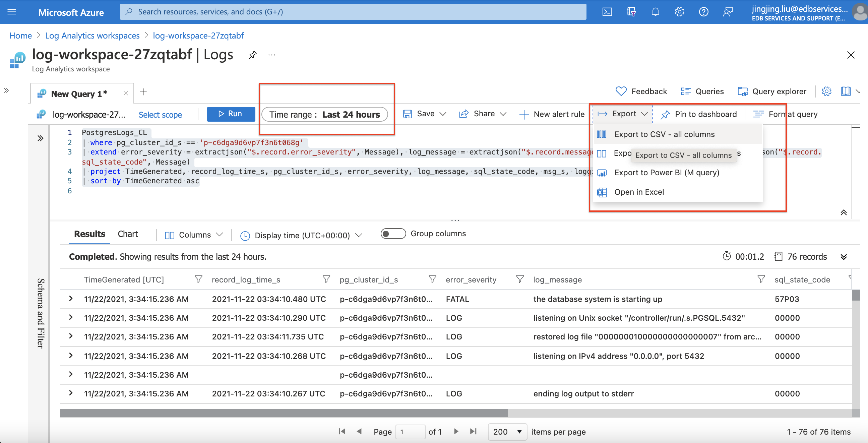The width and height of the screenshot is (868, 443).
Task: Open the Save dropdown
Action: pyautogui.click(x=425, y=114)
